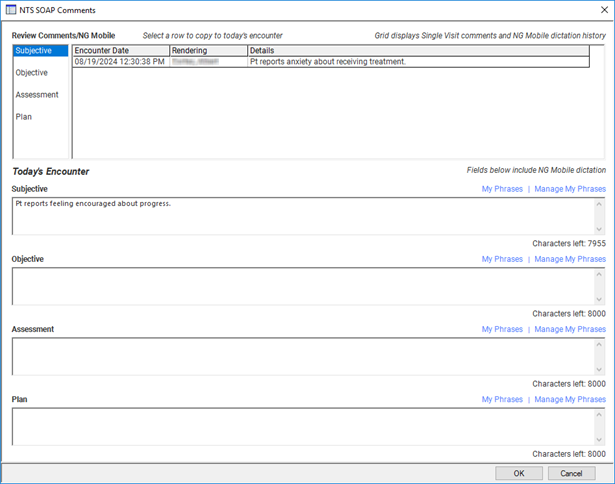
Task: Click the blurred rendering provider cell
Action: point(209,62)
